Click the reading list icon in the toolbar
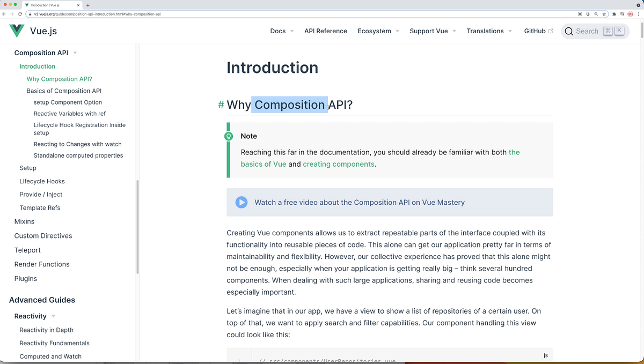This screenshot has height=364, width=644. click(x=623, y=14)
